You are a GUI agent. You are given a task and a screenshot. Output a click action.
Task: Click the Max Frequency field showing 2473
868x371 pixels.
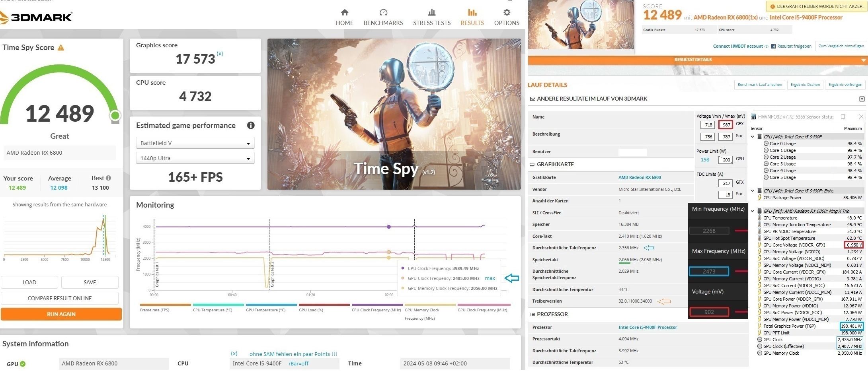709,272
